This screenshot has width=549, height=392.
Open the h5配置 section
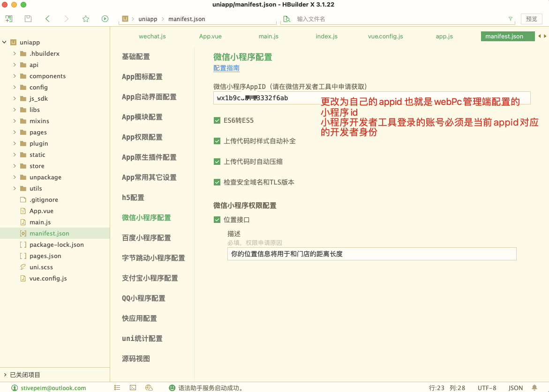[x=133, y=198]
